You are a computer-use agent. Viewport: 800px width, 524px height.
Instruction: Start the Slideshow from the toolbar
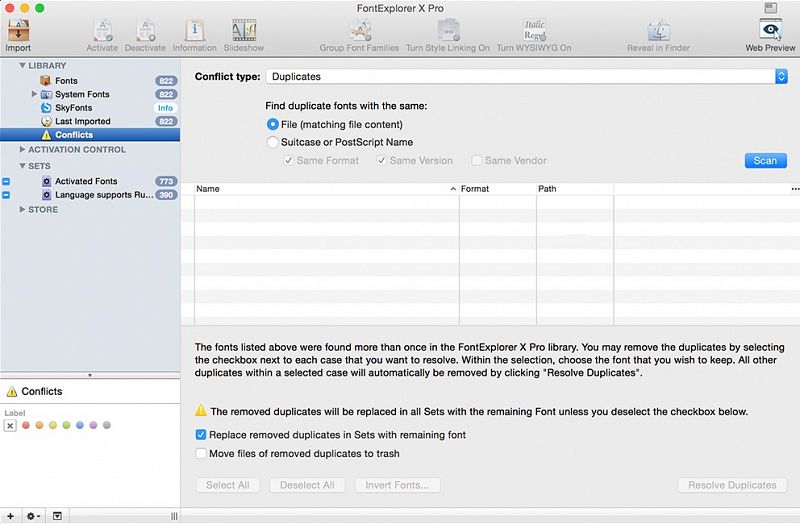pos(245,32)
